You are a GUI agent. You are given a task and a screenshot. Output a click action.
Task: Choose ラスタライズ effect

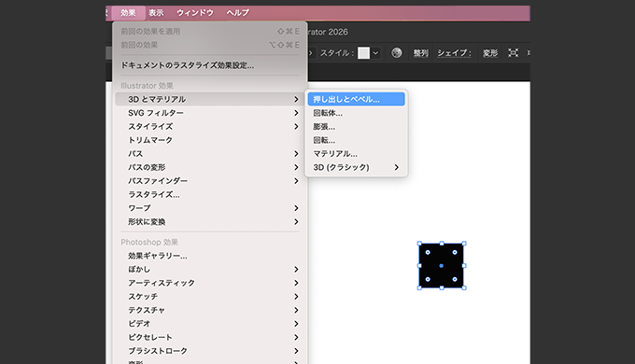pyautogui.click(x=210, y=195)
